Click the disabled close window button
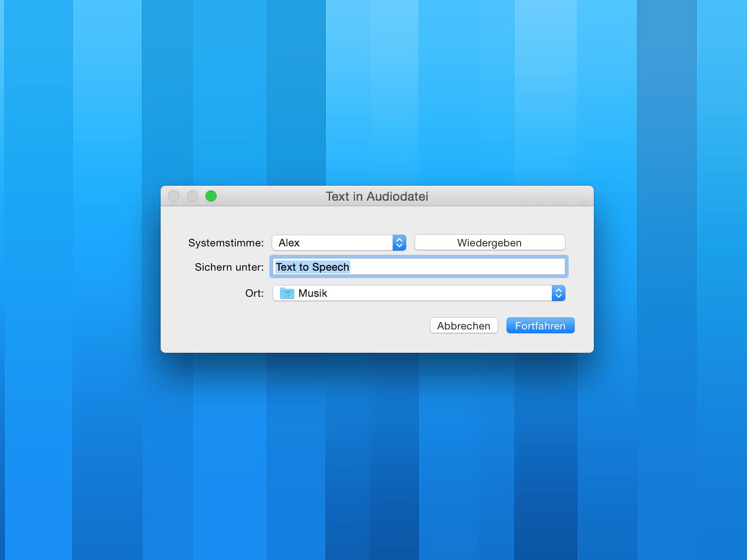The height and width of the screenshot is (560, 747). pyautogui.click(x=174, y=196)
